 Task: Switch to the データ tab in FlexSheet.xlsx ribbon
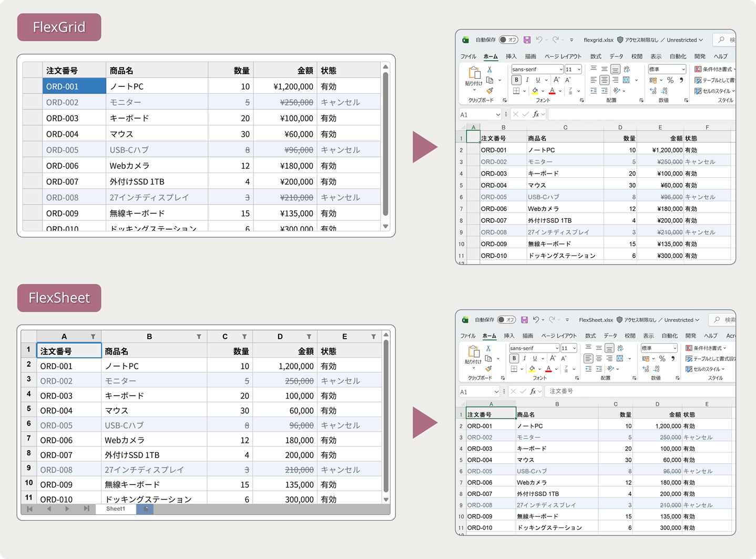click(x=610, y=336)
